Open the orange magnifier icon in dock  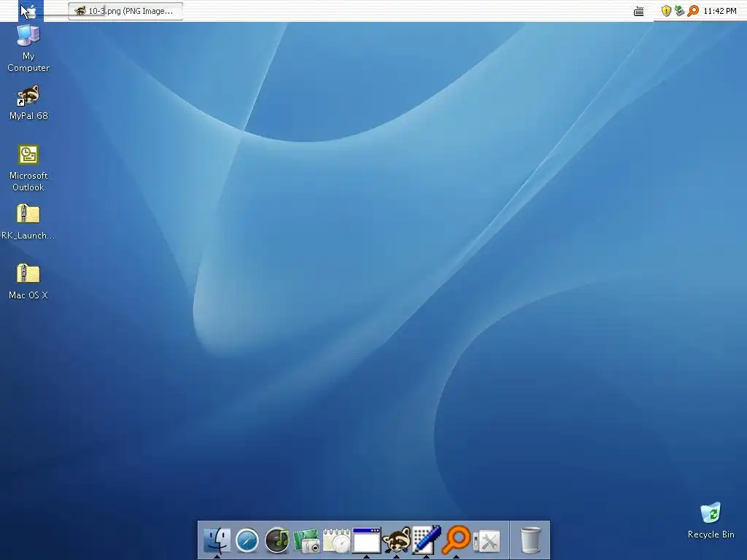[x=456, y=540]
